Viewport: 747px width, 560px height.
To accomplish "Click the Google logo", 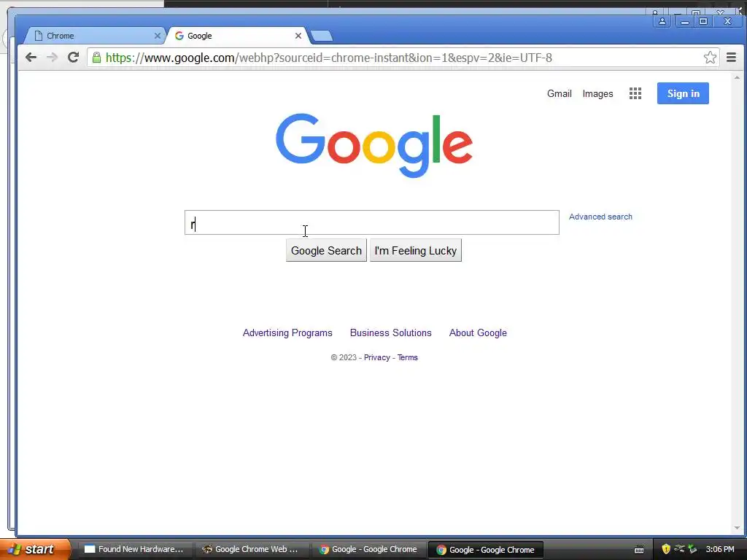I will [x=374, y=145].
